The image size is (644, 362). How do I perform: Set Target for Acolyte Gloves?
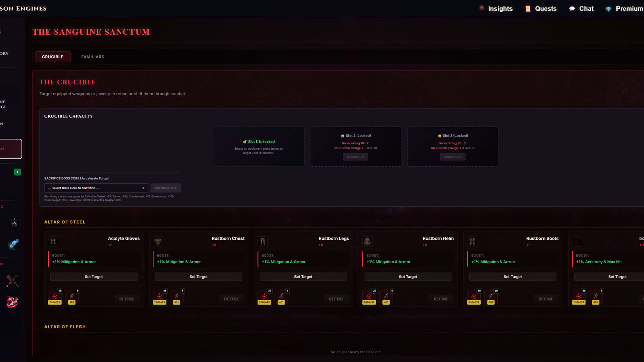94,277
